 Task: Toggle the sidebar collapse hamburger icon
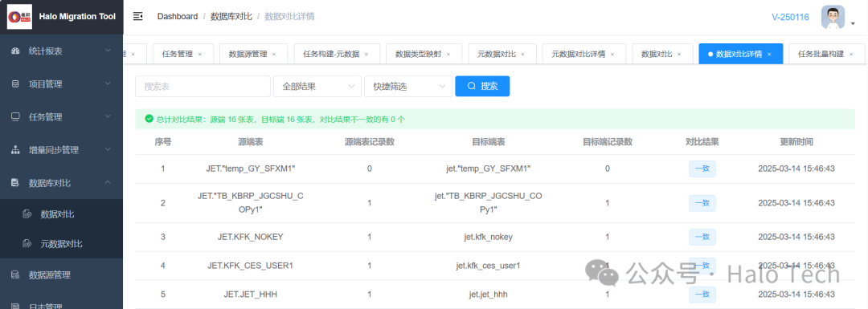pyautogui.click(x=138, y=17)
